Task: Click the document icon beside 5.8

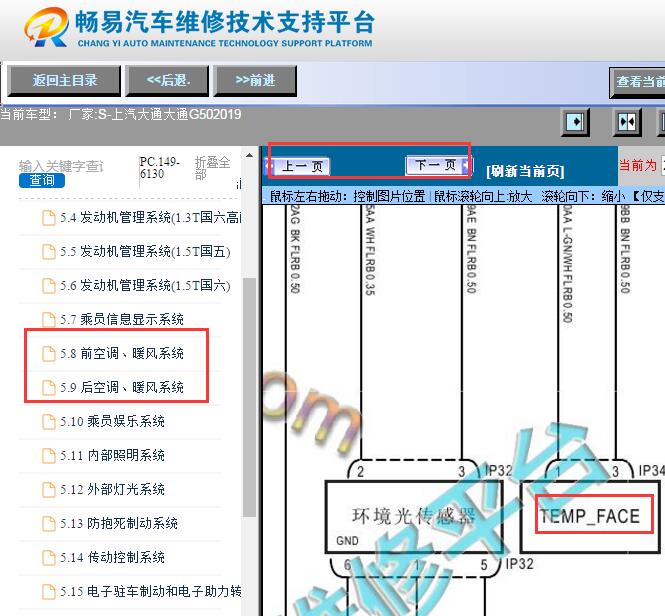Action: (x=49, y=353)
